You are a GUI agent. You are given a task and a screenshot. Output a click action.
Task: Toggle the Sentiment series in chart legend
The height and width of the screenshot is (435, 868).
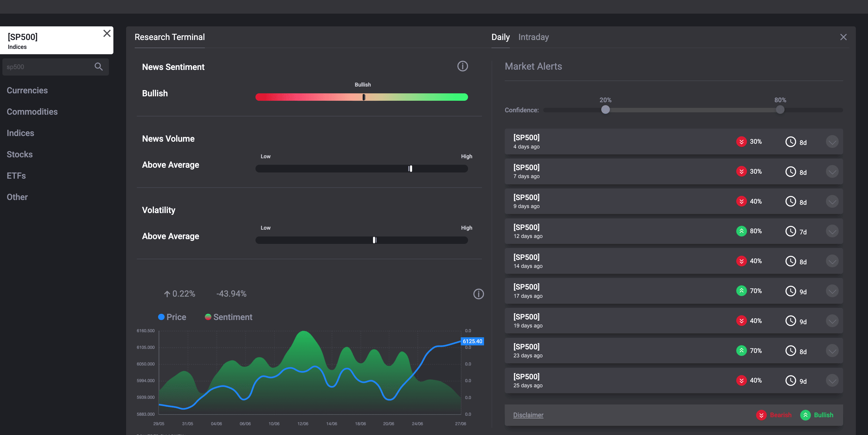click(229, 317)
